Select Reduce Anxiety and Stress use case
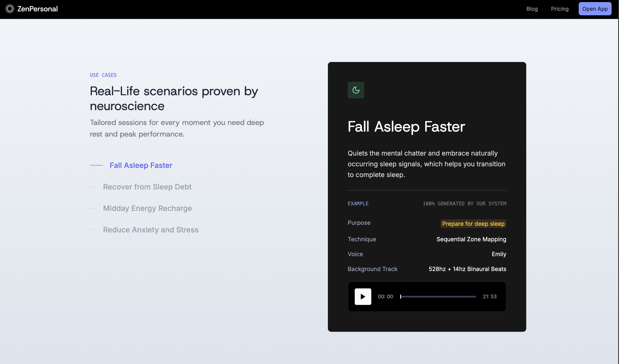The image size is (619, 364). 151,230
